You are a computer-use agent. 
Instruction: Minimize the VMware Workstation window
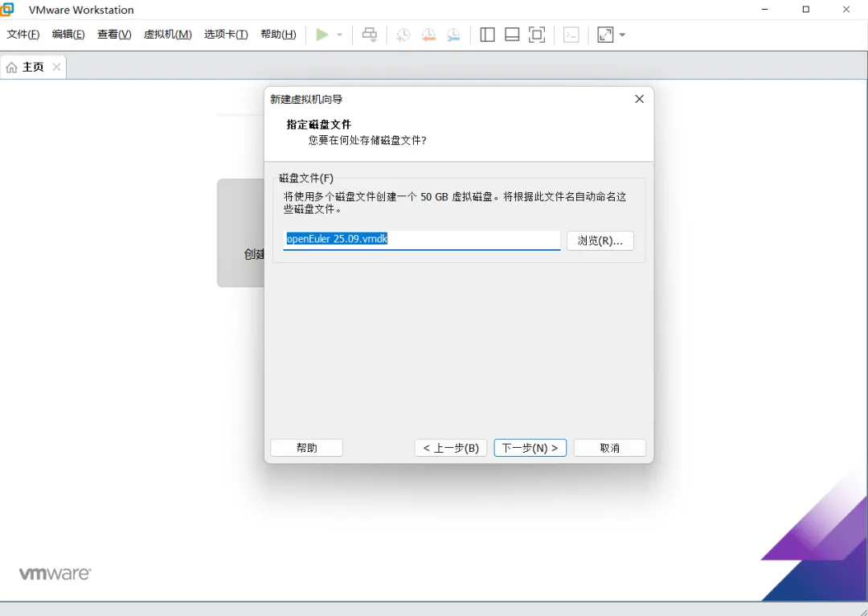click(x=765, y=10)
